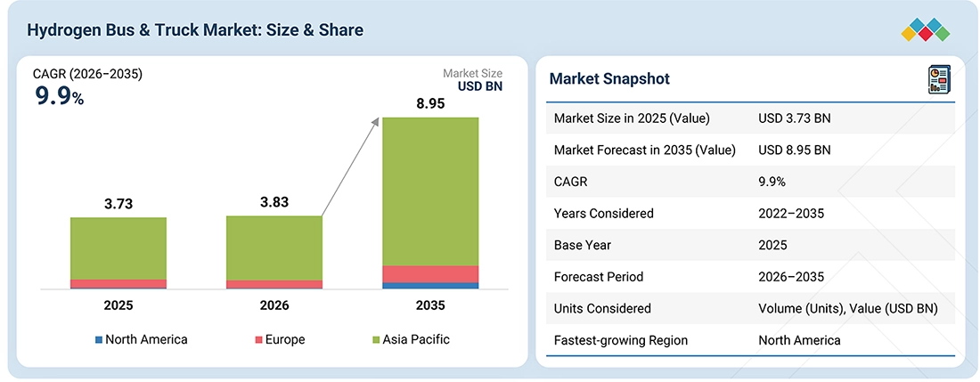Click the '8.95' value above the 2035 bar

[x=430, y=103]
